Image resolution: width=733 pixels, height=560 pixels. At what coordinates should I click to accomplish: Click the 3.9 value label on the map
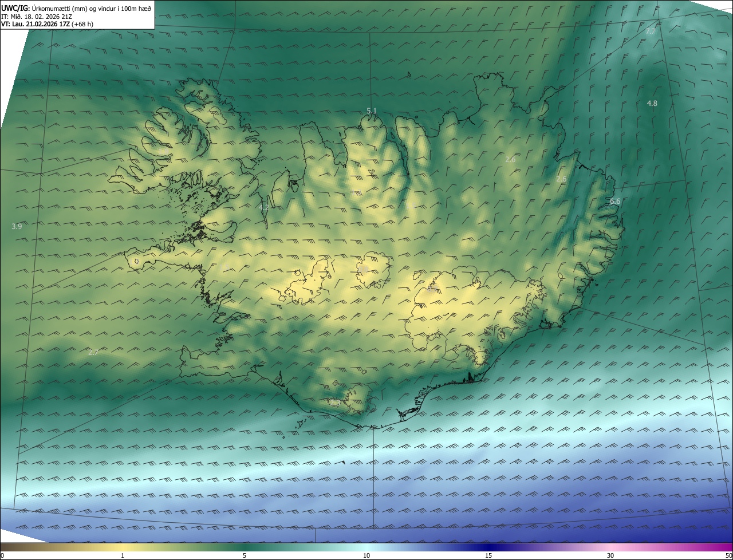[17, 227]
